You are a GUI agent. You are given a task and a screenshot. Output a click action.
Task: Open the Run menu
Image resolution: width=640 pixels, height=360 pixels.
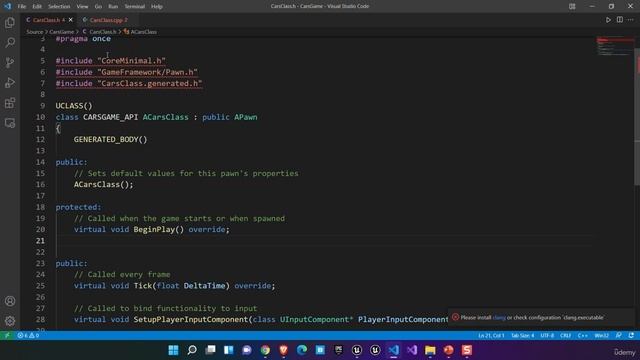tap(113, 7)
